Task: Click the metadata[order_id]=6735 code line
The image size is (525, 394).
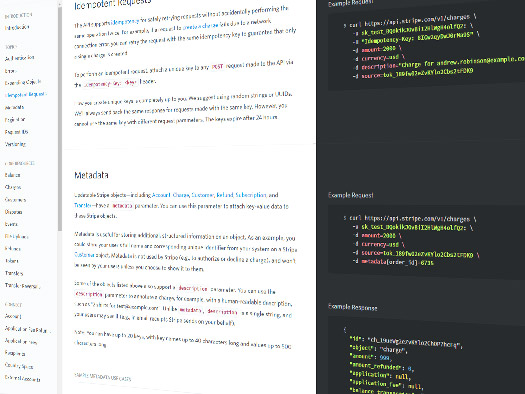Action: [x=393, y=262]
